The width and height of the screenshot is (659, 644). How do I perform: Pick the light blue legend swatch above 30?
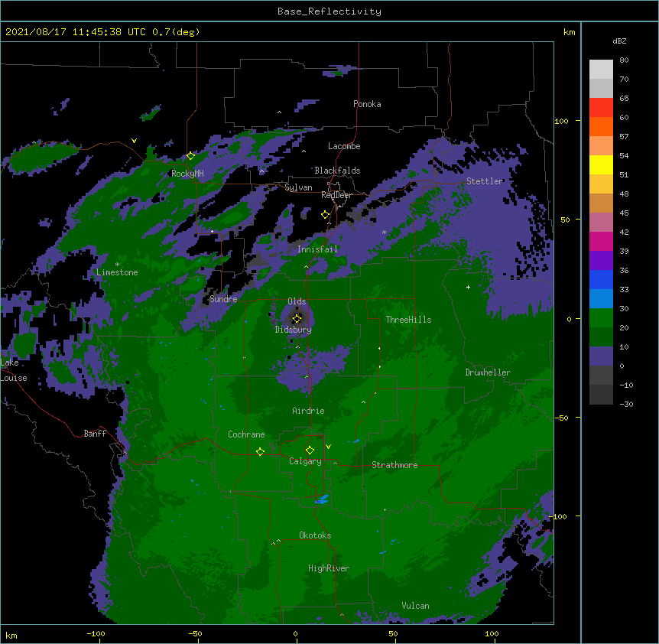tap(601, 298)
